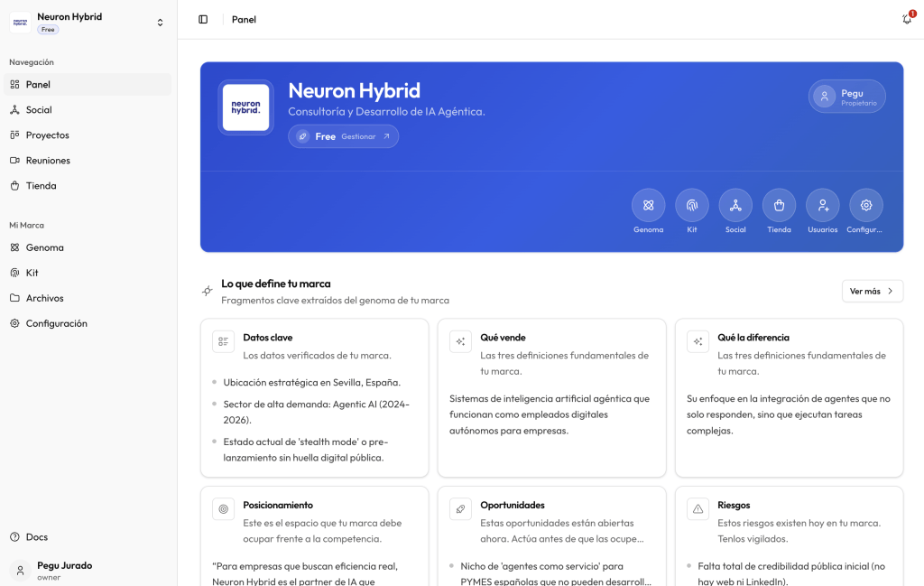Open Configuración in the sidebar
The width and height of the screenshot is (924, 586).
pyautogui.click(x=88, y=323)
